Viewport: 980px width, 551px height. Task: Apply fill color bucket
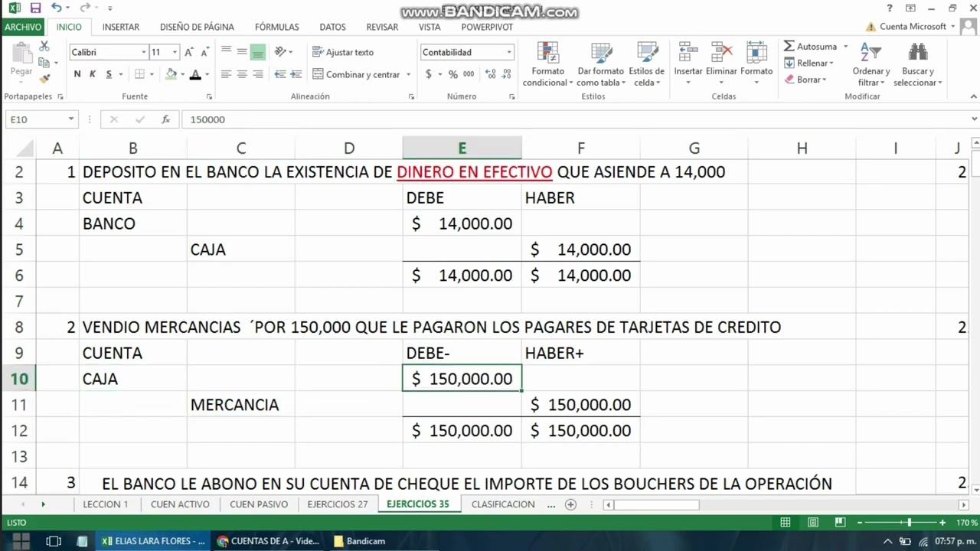[171, 74]
